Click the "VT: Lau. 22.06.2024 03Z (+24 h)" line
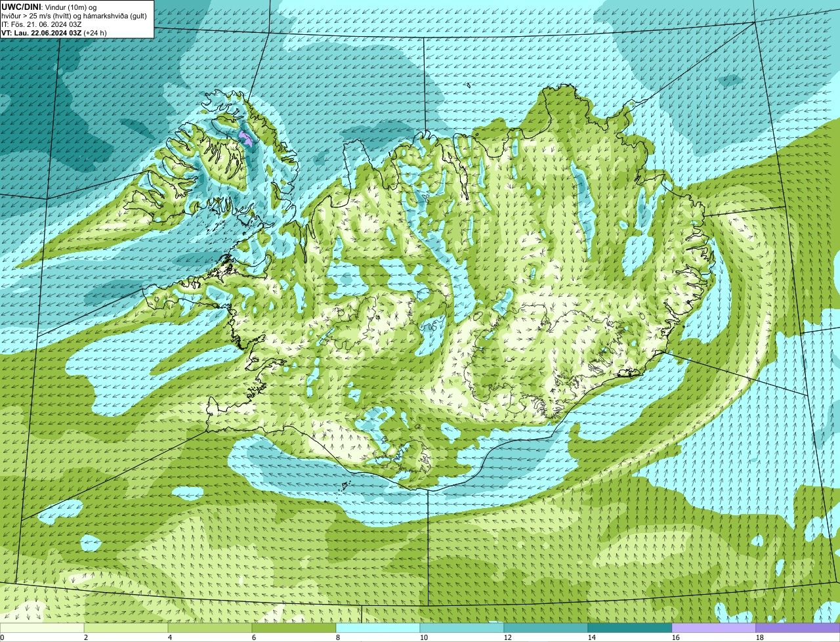Image resolution: width=840 pixels, height=642 pixels. pos(54,32)
